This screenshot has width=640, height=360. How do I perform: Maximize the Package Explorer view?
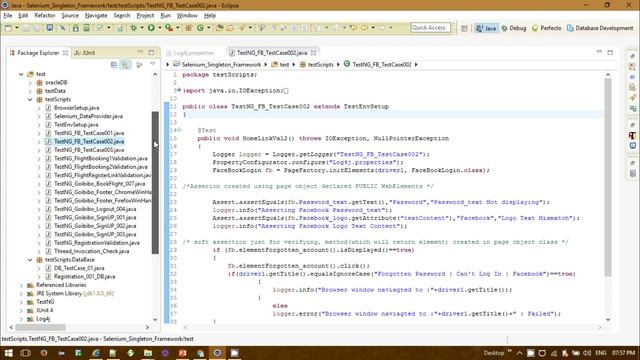(x=151, y=52)
